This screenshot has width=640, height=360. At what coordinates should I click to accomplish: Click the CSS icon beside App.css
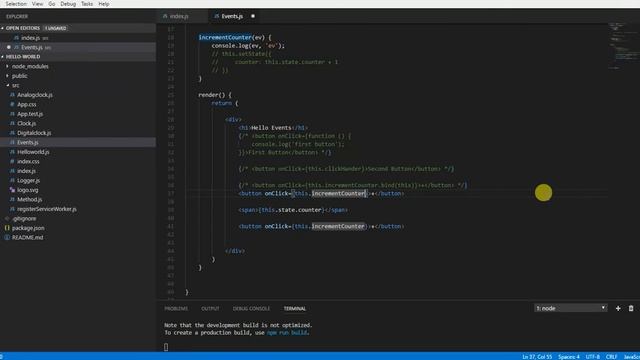pyautogui.click(x=12, y=104)
